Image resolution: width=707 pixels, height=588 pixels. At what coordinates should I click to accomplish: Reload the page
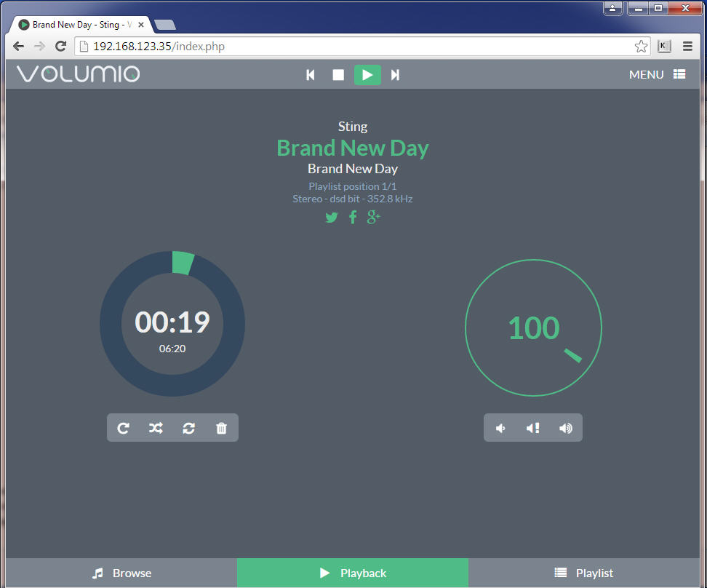pos(61,46)
